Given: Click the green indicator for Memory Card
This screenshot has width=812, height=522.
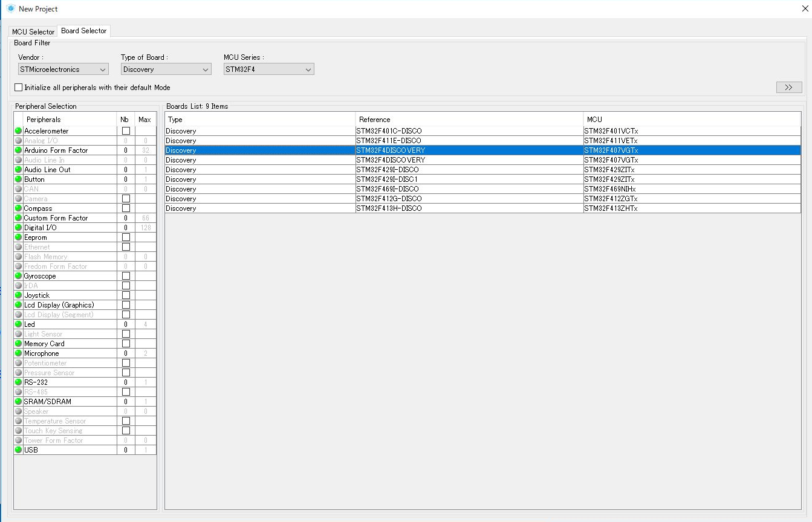Looking at the screenshot, I should click(18, 344).
